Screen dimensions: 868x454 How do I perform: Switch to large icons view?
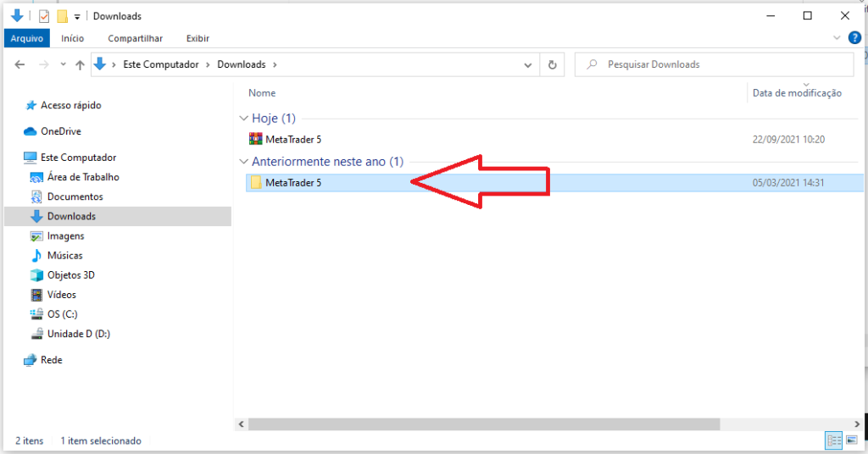851,440
